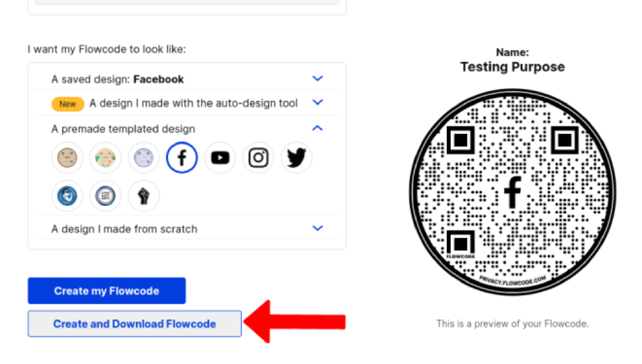Pick the Instagram template design
This screenshot has height=364, width=642.
[x=258, y=157]
